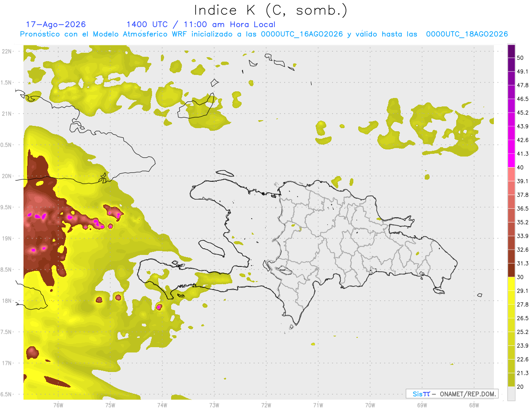Viewport: 532px width, 411px height.
Task: Click the "19N" latitude label
Action: [7, 238]
